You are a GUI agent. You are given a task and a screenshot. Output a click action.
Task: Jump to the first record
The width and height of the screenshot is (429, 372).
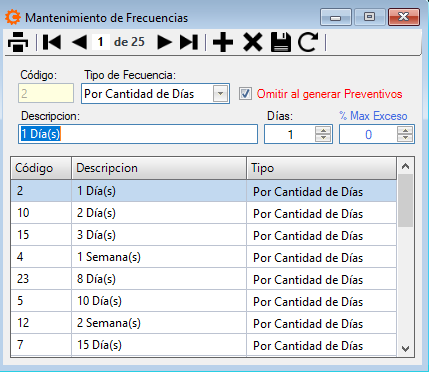click(52, 42)
